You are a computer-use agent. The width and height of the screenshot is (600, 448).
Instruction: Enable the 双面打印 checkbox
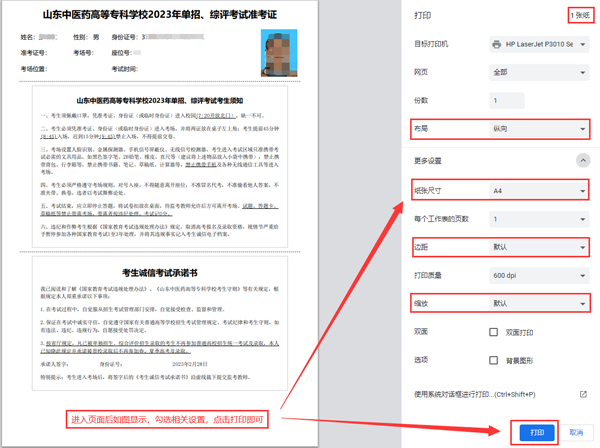[x=494, y=332]
